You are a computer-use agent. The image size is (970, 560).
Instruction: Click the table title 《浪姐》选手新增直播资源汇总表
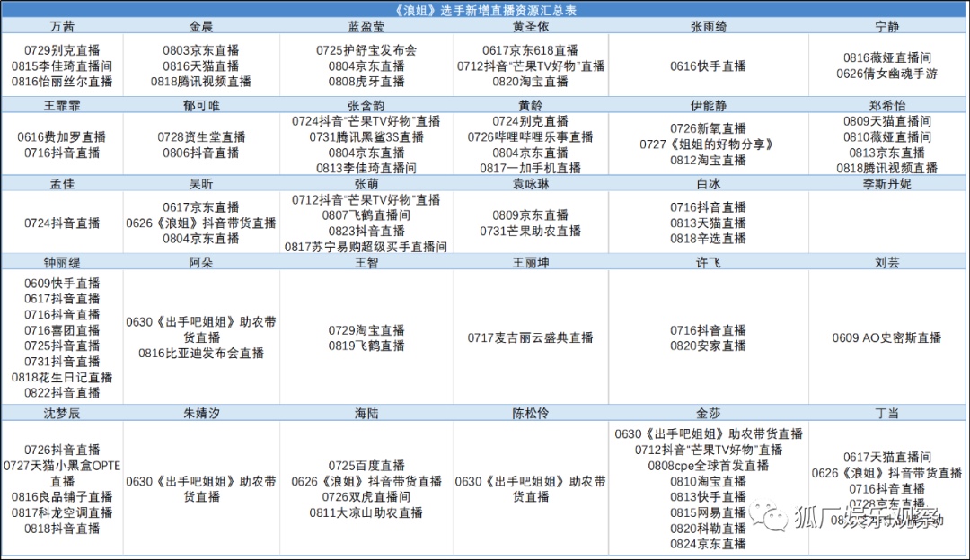click(x=485, y=11)
